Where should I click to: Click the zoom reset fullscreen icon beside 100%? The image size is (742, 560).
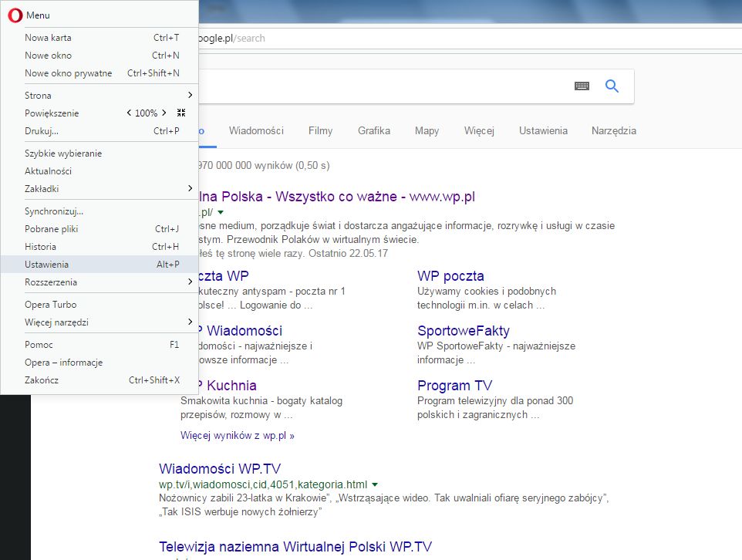tap(181, 113)
